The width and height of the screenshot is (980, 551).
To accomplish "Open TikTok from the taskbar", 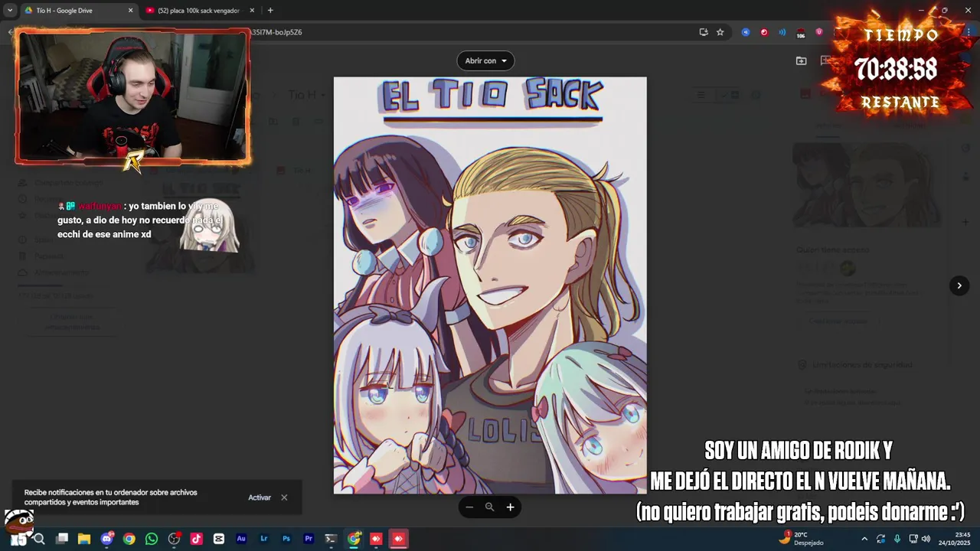I will click(197, 539).
